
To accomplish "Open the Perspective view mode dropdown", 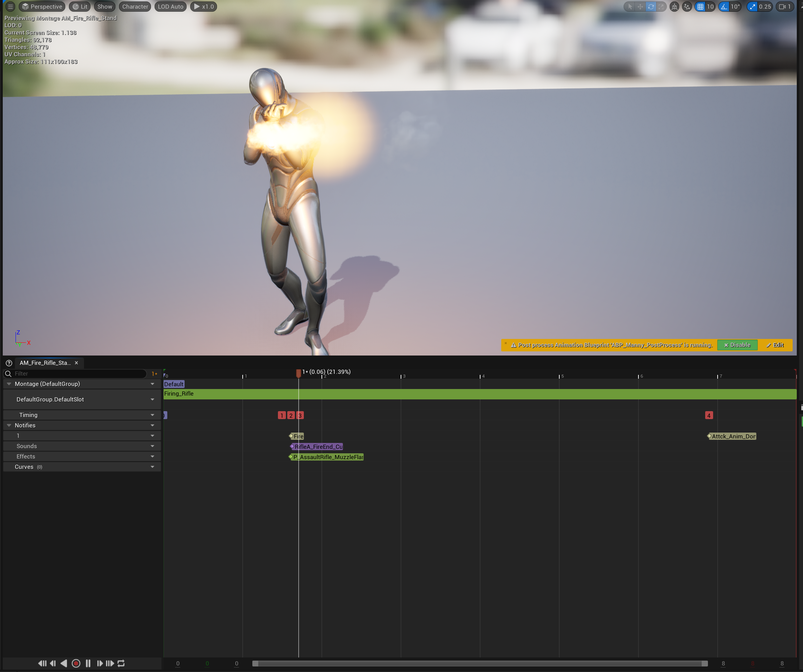I will point(42,7).
